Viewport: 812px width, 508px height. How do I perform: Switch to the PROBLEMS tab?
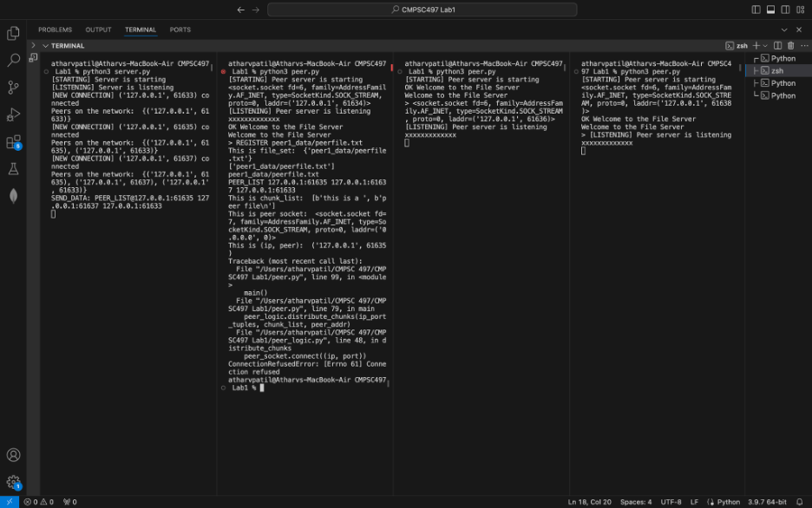pos(55,29)
